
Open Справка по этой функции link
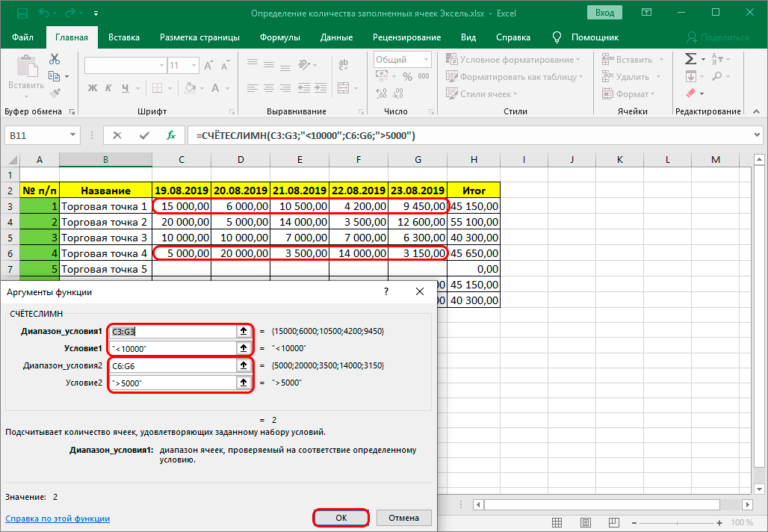pyautogui.click(x=58, y=519)
